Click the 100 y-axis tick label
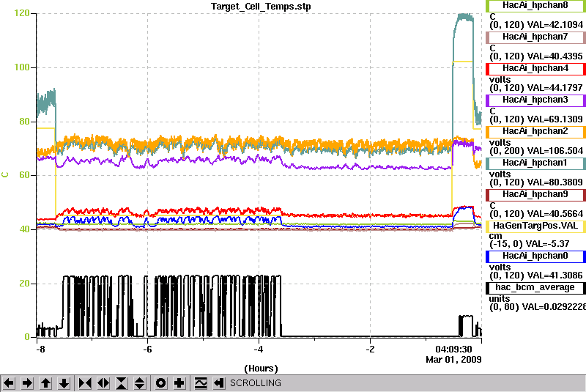 point(22,67)
